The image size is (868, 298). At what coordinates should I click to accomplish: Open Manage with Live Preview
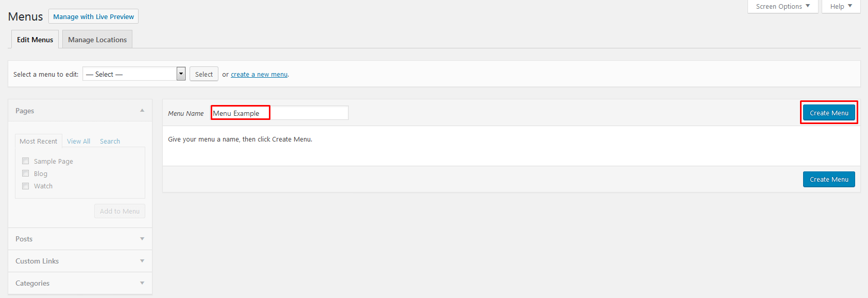point(93,16)
